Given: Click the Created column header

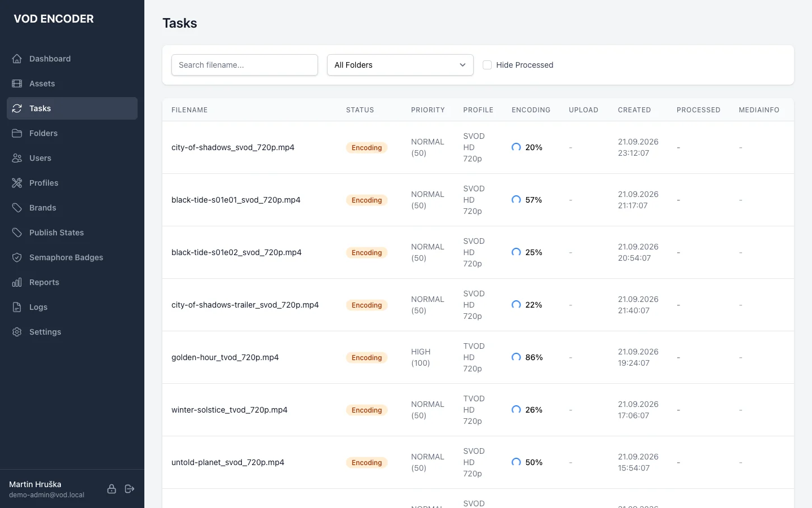Looking at the screenshot, I should coord(634,110).
